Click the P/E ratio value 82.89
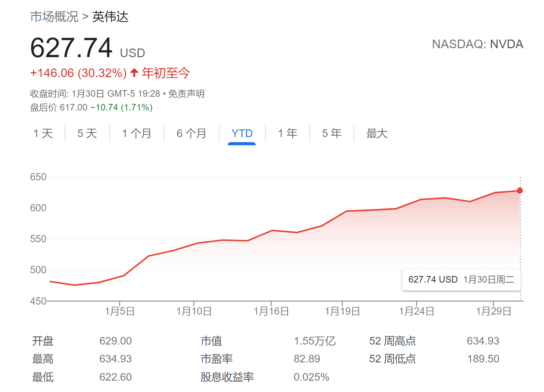The image size is (544, 392). pyautogui.click(x=307, y=359)
